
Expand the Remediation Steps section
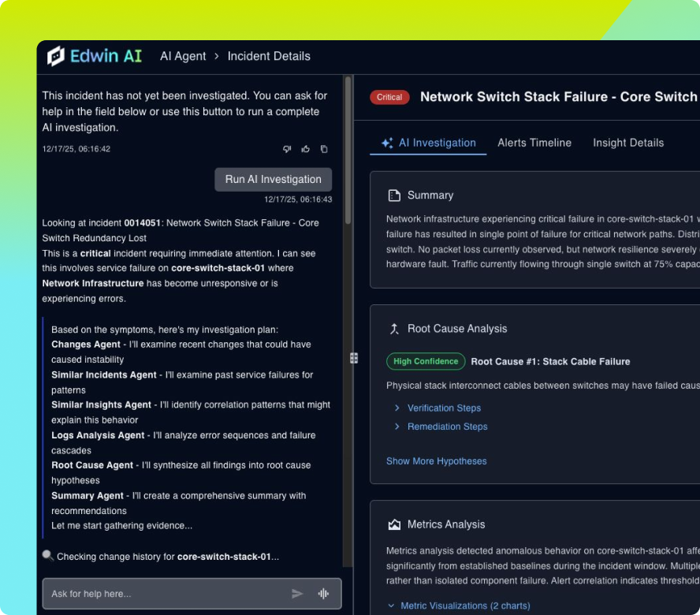447,427
